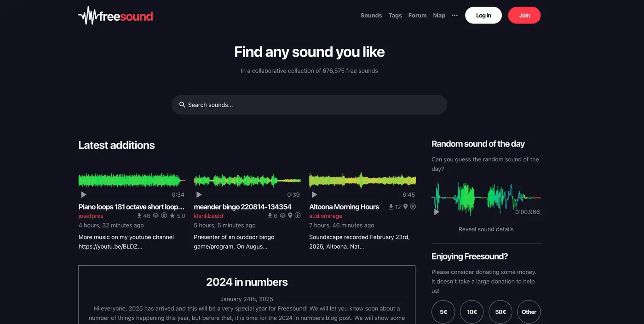The width and height of the screenshot is (644, 324).
Task: Click license icon on Altoona Morning Hours
Action: point(413,207)
